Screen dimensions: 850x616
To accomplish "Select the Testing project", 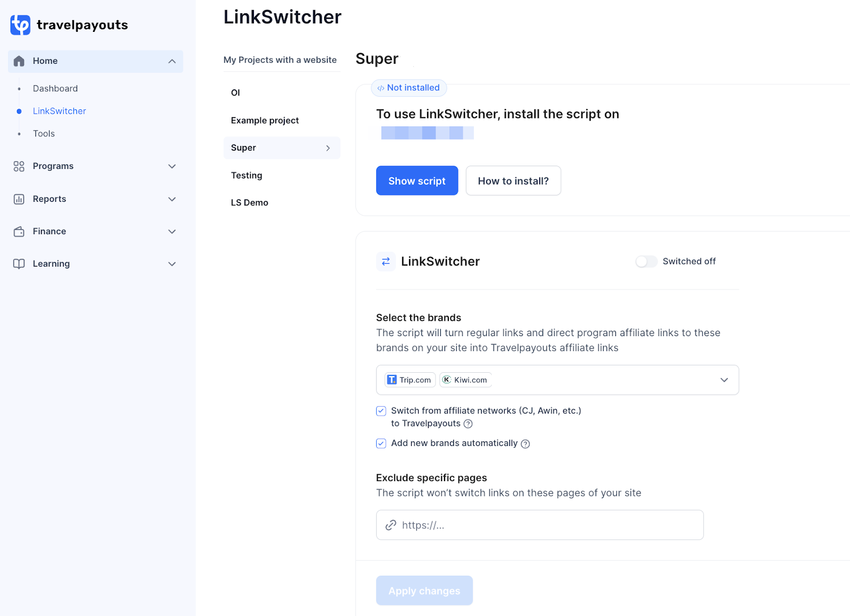I will [x=246, y=175].
